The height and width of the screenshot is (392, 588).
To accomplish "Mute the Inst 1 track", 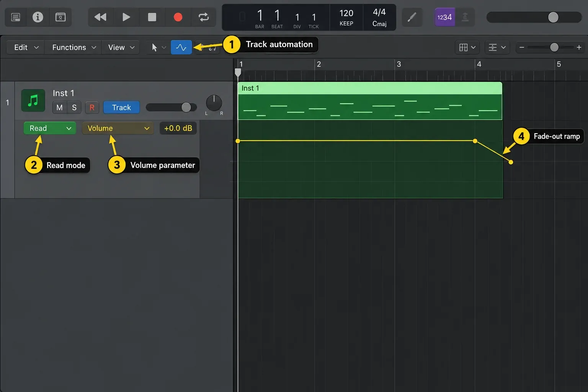I will point(59,108).
